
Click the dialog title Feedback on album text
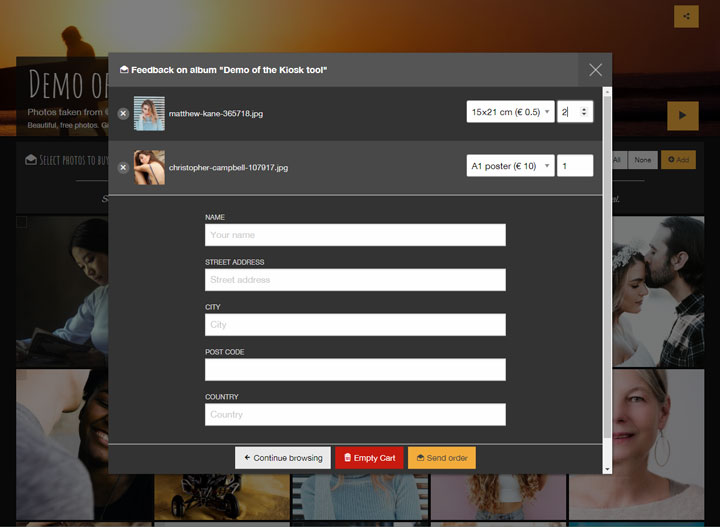(229, 70)
